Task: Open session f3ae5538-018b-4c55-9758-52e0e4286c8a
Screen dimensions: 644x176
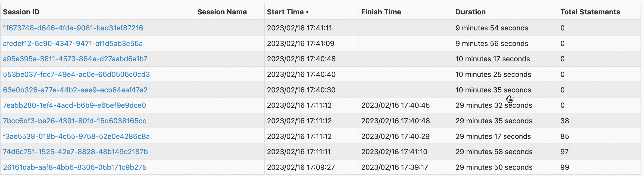Action: pos(76,136)
